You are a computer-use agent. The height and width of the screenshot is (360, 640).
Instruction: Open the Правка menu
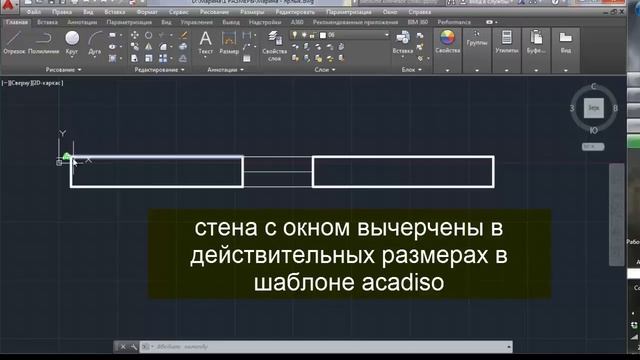(62, 12)
